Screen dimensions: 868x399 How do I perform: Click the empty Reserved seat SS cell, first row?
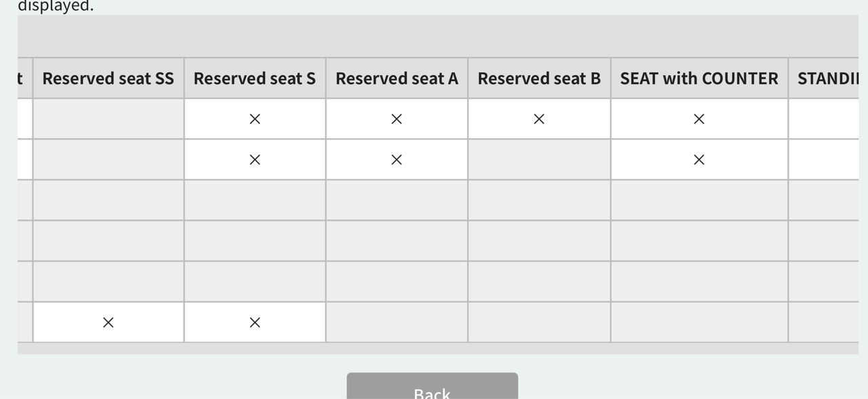108,119
